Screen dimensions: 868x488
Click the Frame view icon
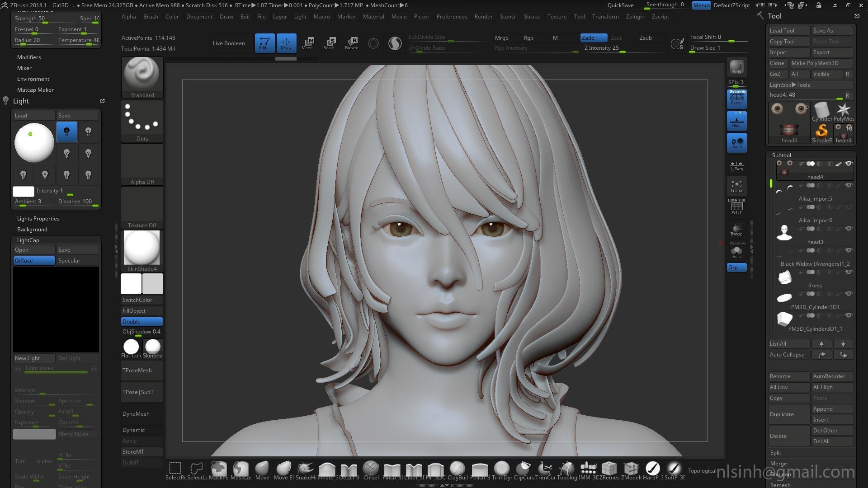click(736, 186)
